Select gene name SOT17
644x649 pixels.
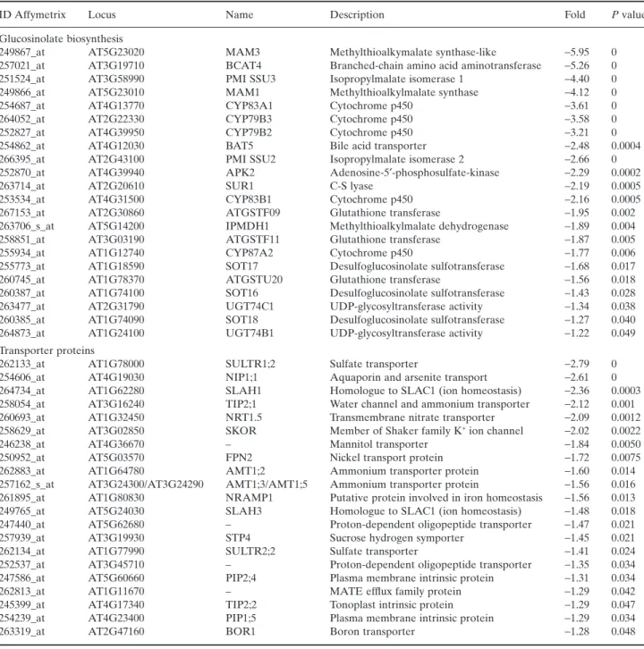click(x=241, y=266)
